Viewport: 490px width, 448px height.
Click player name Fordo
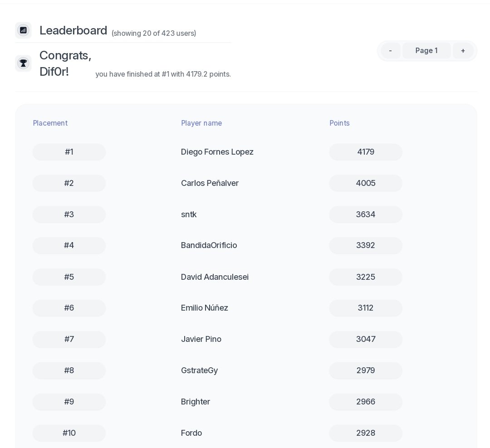click(191, 433)
